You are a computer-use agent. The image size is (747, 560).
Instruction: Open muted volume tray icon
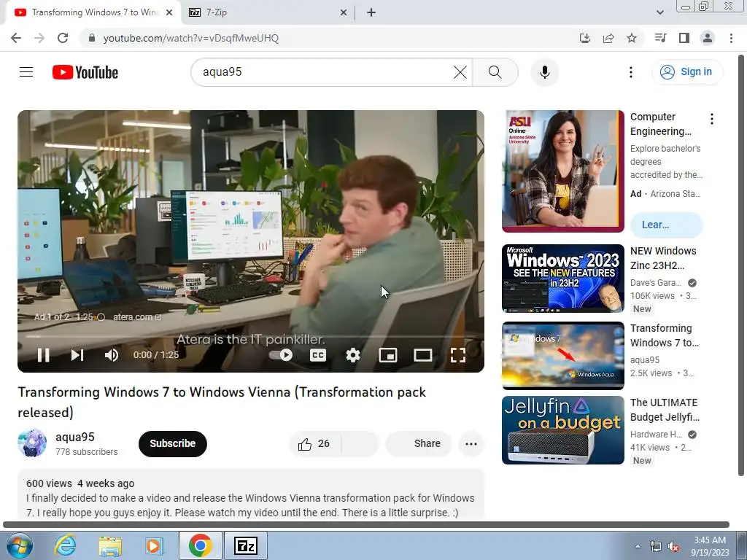[673, 547]
